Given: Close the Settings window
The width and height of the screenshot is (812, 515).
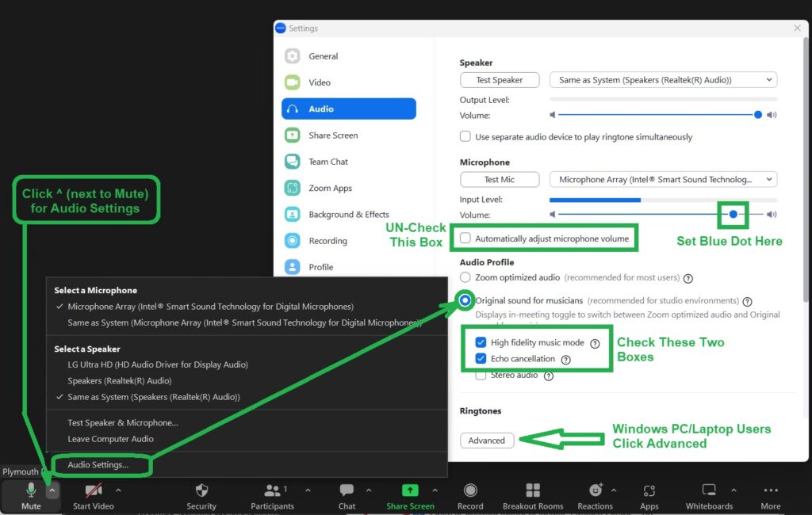Looking at the screenshot, I should point(798,28).
